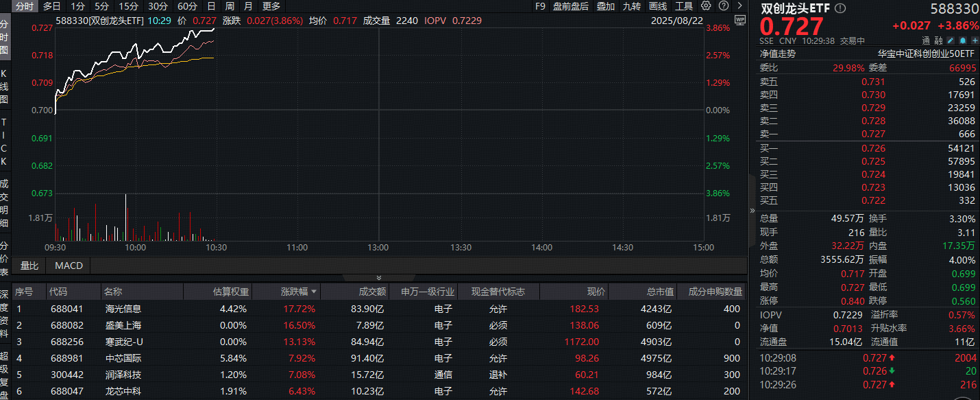Open 成交明细 side tab
This screenshot has height=400, width=980.
click(5, 204)
